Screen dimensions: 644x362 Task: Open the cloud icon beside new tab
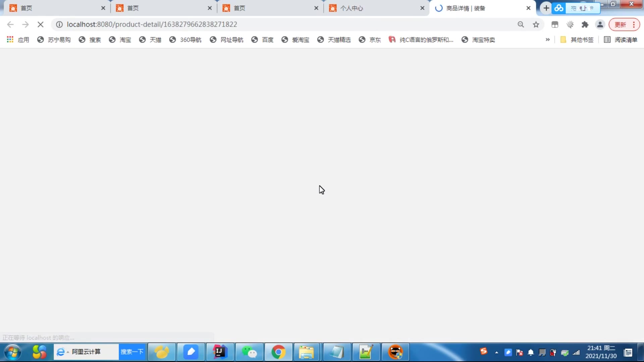pyautogui.click(x=559, y=8)
